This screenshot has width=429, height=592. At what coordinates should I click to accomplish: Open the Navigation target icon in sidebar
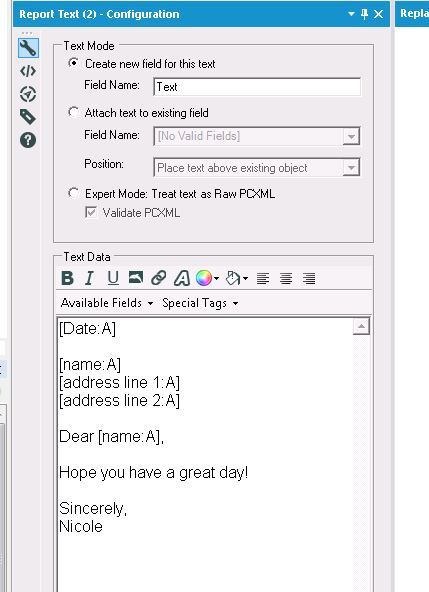click(x=28, y=94)
